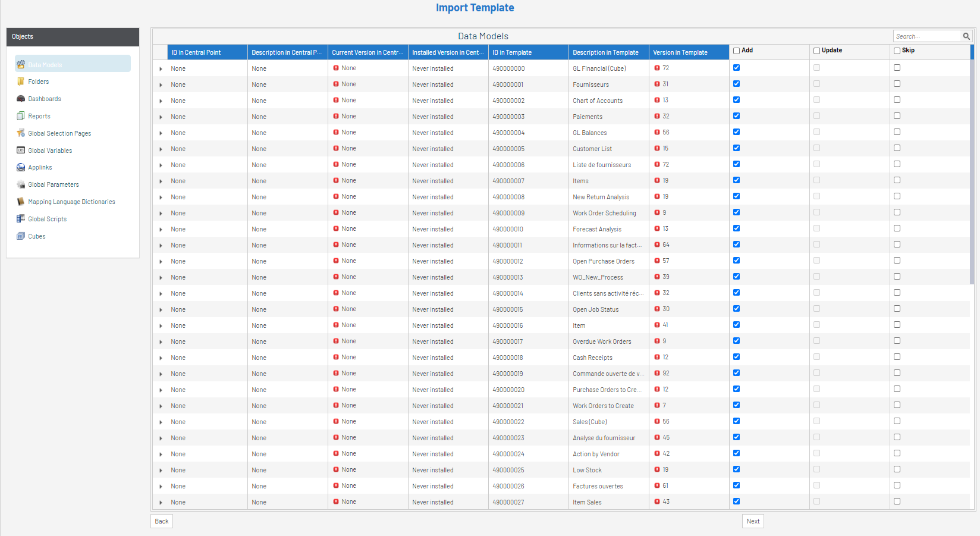The image size is (980, 536).
Task: Click the Global Selection Pages icon
Action: tap(21, 133)
